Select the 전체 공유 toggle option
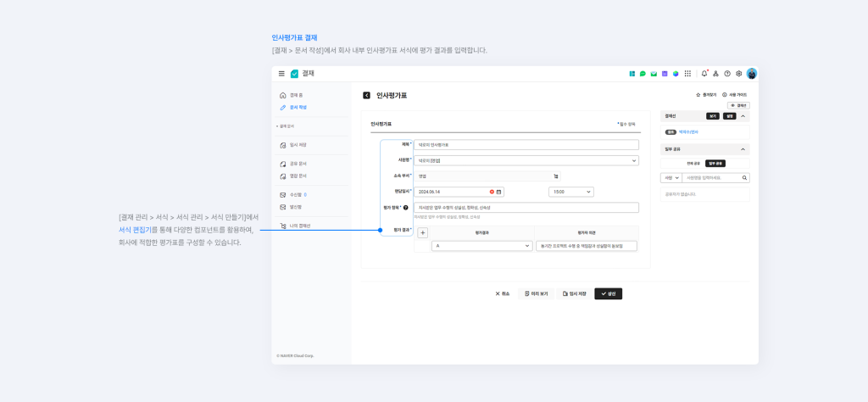 tap(693, 164)
